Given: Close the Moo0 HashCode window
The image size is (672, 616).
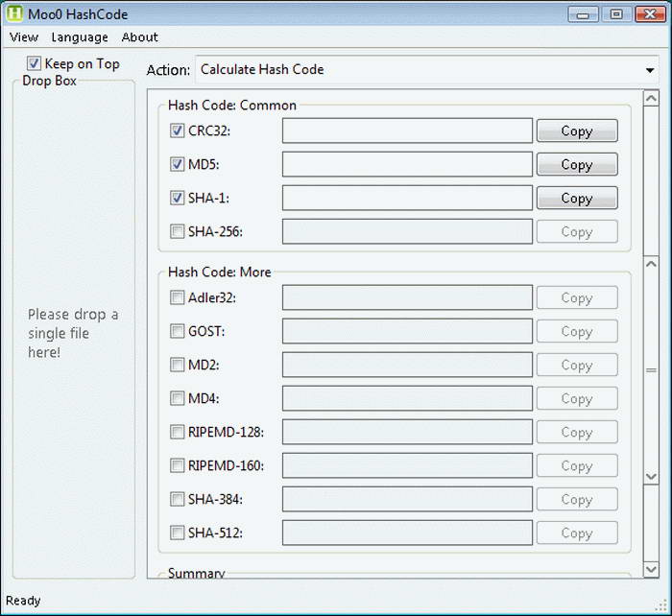Looking at the screenshot, I should pyautogui.click(x=650, y=14).
